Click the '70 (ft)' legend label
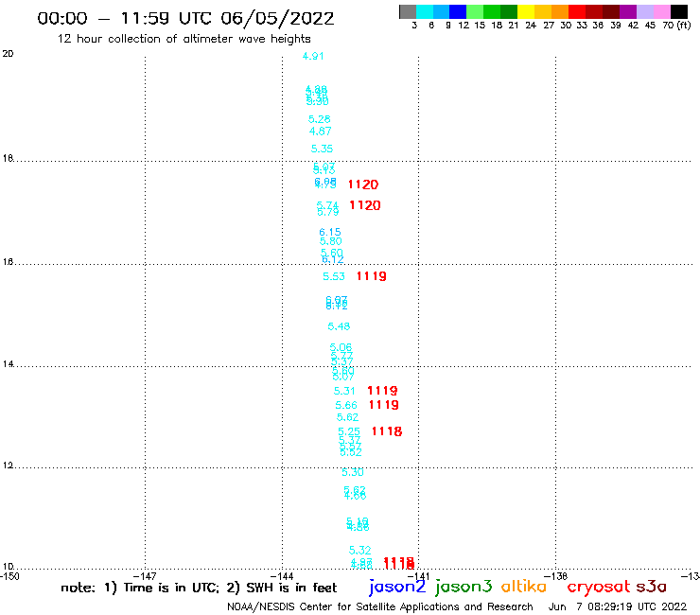The height and width of the screenshot is (615, 700). [676, 26]
